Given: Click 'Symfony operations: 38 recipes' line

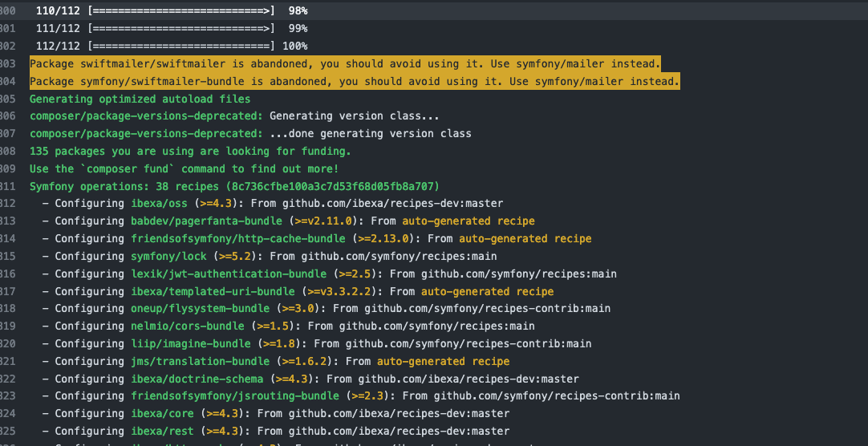Looking at the screenshot, I should coord(234,186).
